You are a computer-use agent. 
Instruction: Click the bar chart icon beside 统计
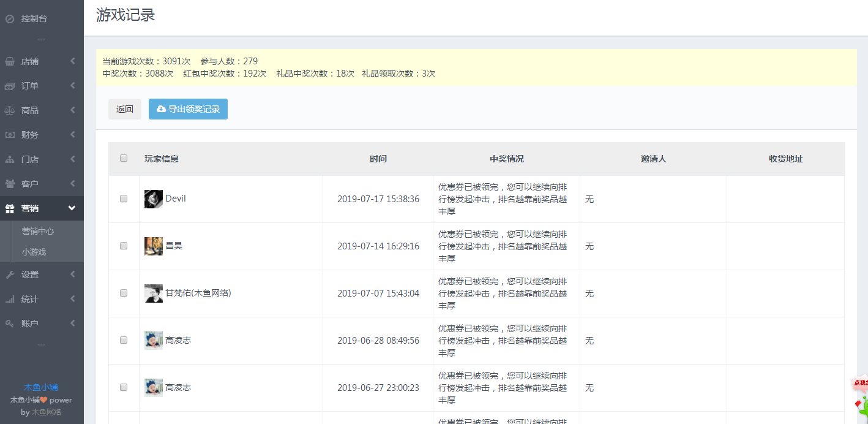[x=10, y=299]
